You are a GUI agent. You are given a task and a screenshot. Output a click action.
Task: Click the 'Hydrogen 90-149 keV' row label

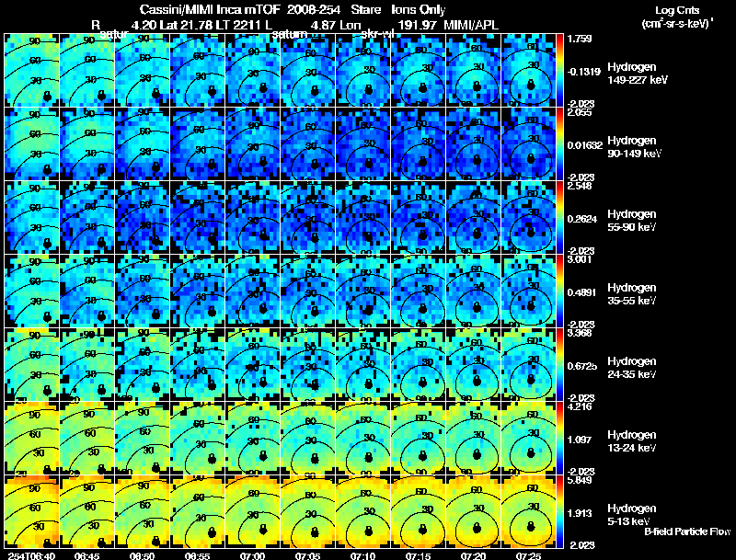634,147
